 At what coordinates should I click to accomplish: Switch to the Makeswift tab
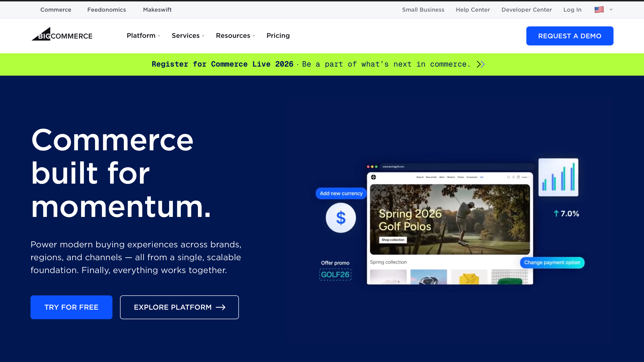[x=157, y=10]
